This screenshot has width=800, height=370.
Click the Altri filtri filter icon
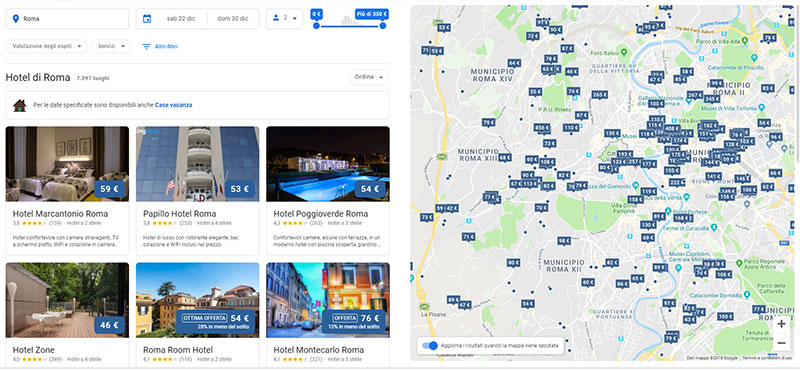point(146,46)
